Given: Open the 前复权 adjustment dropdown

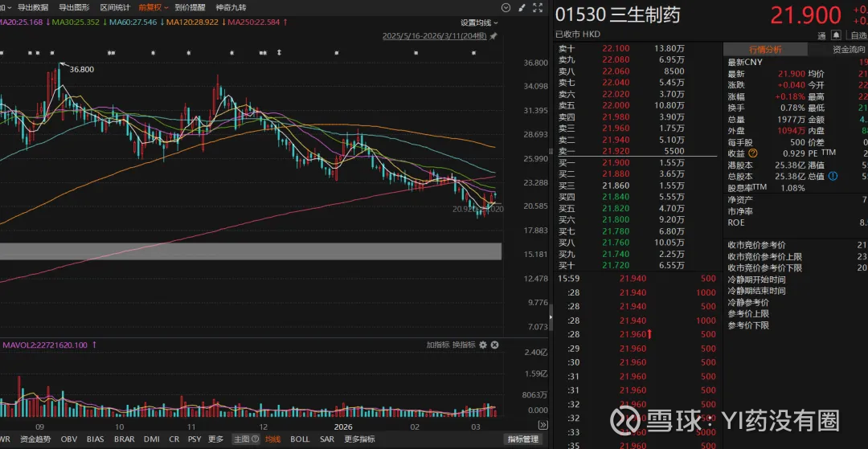Looking at the screenshot, I should point(154,8).
